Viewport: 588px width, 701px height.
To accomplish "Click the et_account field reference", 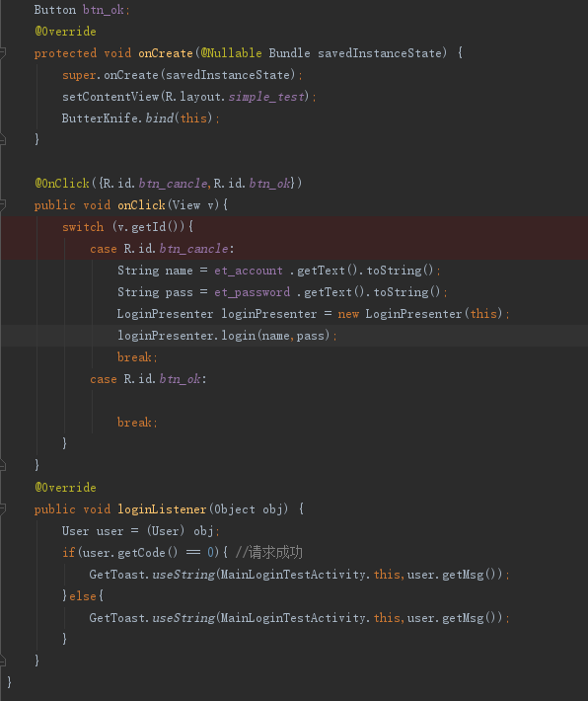I will (248, 271).
